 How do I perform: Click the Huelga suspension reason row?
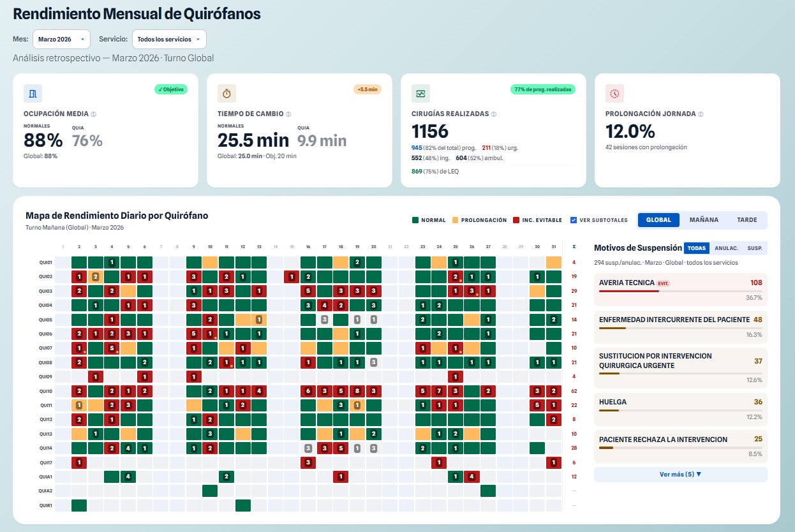pos(680,408)
